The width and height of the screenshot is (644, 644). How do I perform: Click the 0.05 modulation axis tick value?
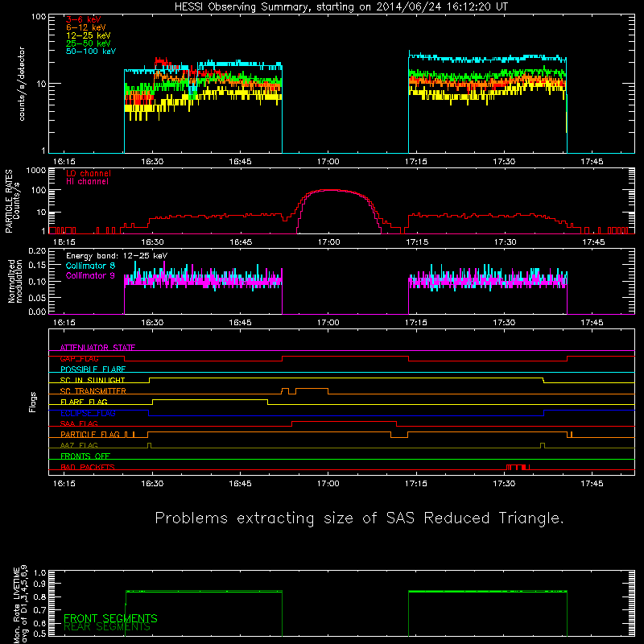tap(37, 297)
